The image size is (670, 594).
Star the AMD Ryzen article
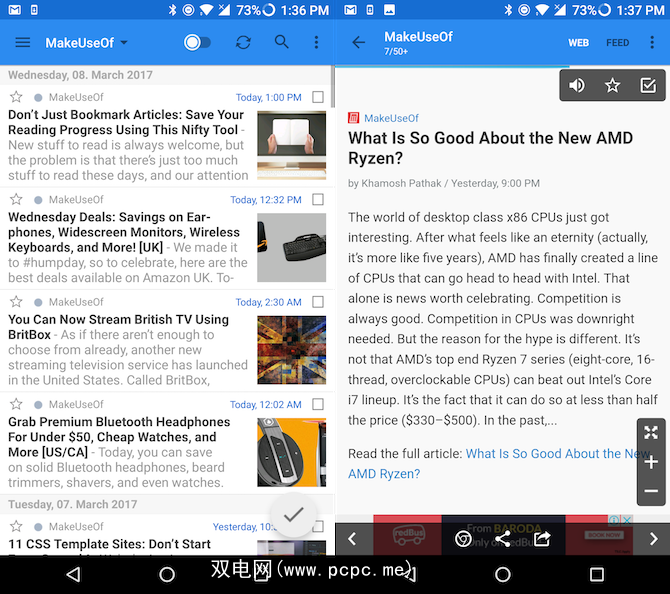coord(612,85)
